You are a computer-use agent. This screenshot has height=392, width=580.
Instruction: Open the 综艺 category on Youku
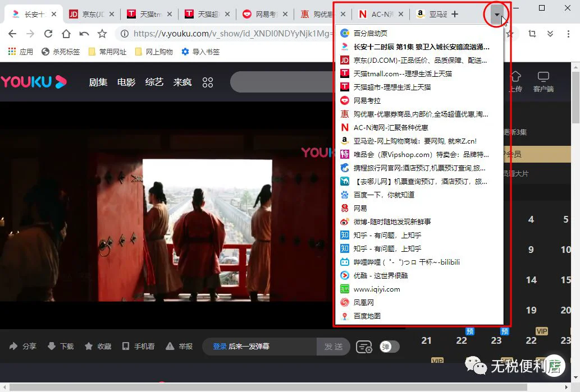click(x=154, y=82)
